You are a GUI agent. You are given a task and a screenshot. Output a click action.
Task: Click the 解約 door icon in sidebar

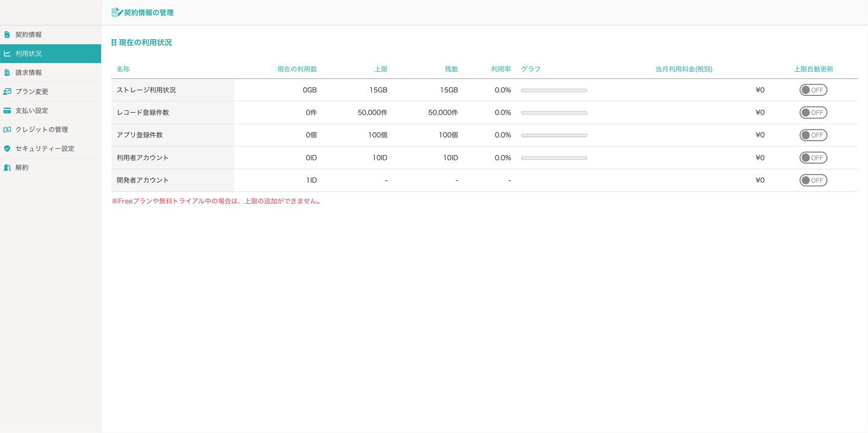[x=7, y=168]
